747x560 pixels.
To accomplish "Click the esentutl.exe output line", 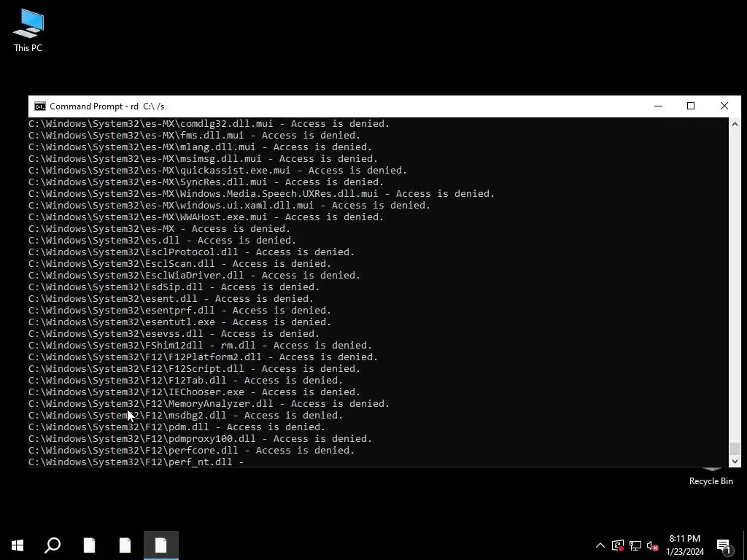I will click(x=179, y=322).
